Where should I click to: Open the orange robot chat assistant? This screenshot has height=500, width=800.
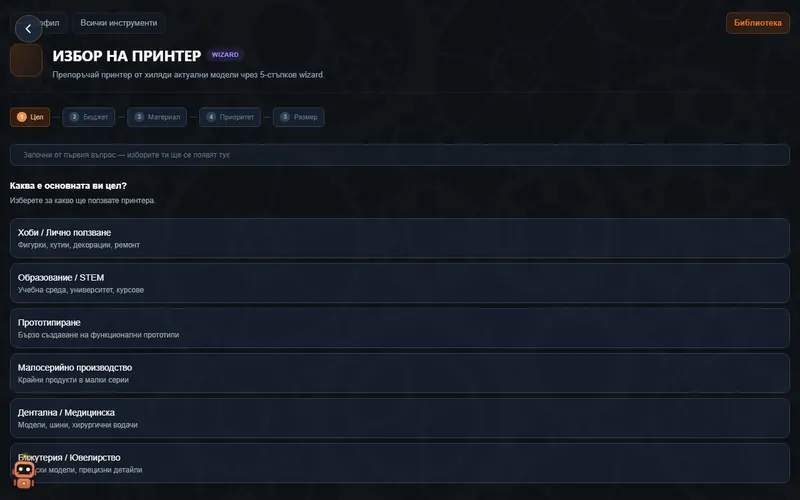23,474
